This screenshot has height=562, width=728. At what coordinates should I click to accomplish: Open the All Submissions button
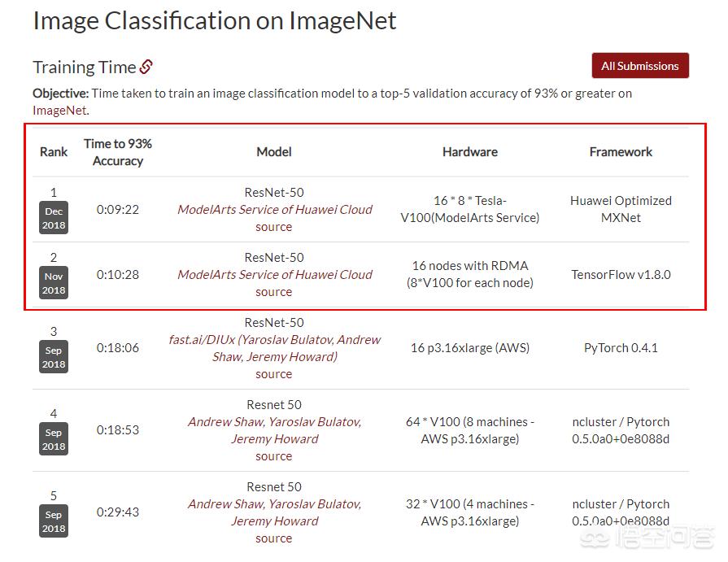[640, 66]
